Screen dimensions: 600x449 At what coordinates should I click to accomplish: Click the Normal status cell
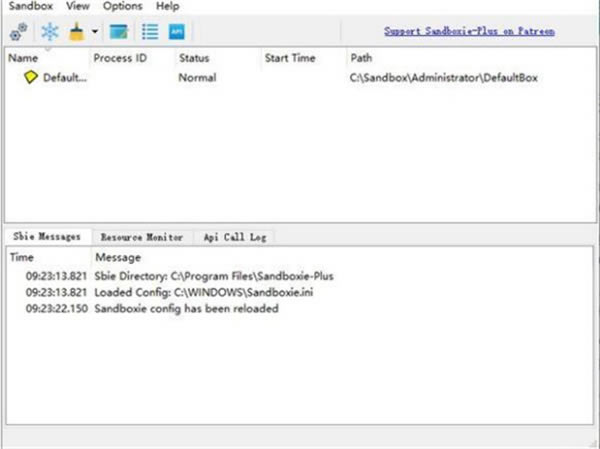click(x=197, y=78)
